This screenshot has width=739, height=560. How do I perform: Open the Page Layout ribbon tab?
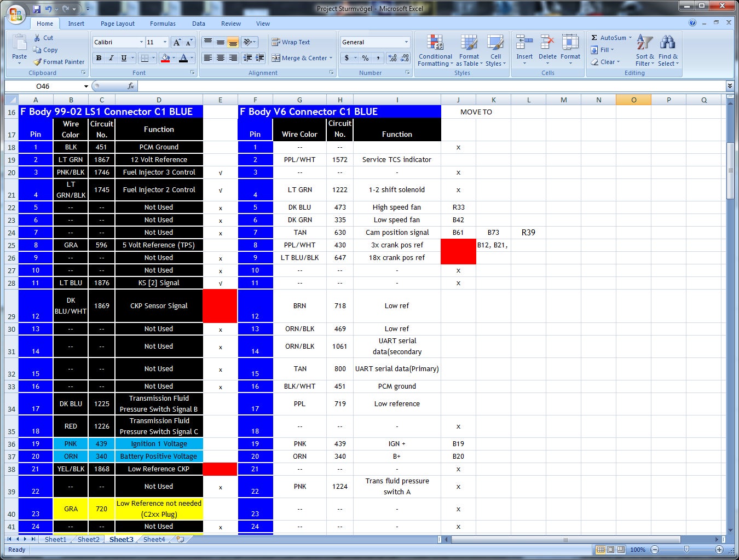[x=118, y=24]
